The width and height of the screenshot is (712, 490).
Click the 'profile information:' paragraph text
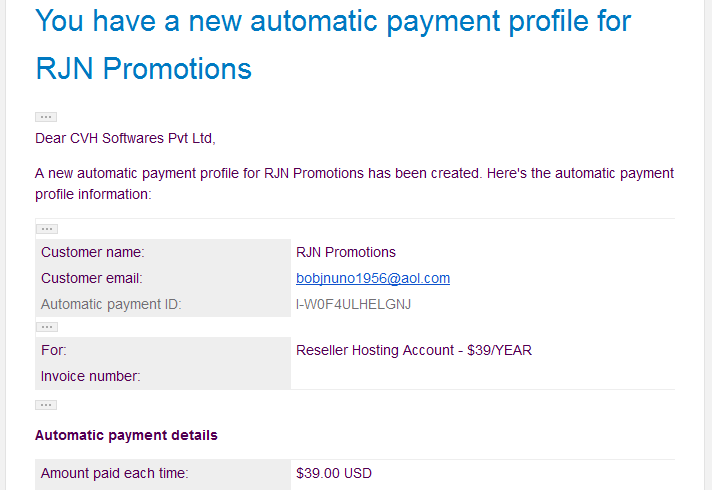[93, 194]
